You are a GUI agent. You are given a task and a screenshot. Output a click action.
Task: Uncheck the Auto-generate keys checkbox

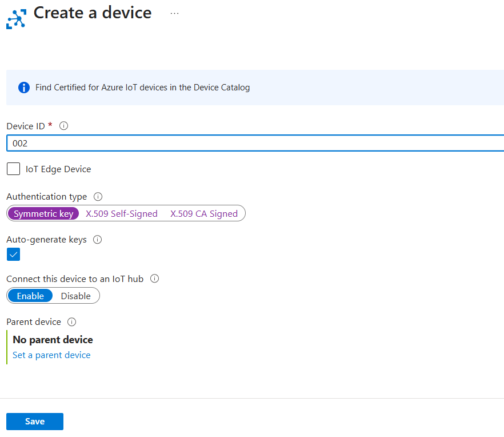click(x=13, y=255)
